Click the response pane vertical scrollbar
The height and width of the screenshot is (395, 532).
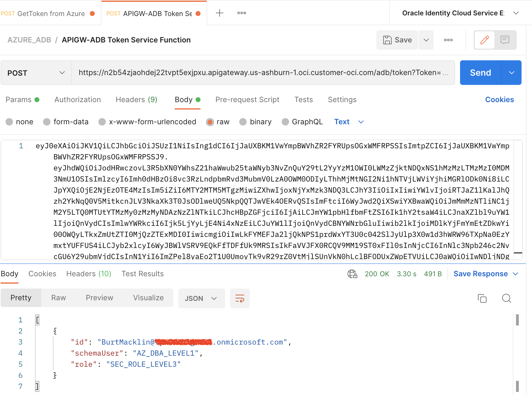point(517,321)
